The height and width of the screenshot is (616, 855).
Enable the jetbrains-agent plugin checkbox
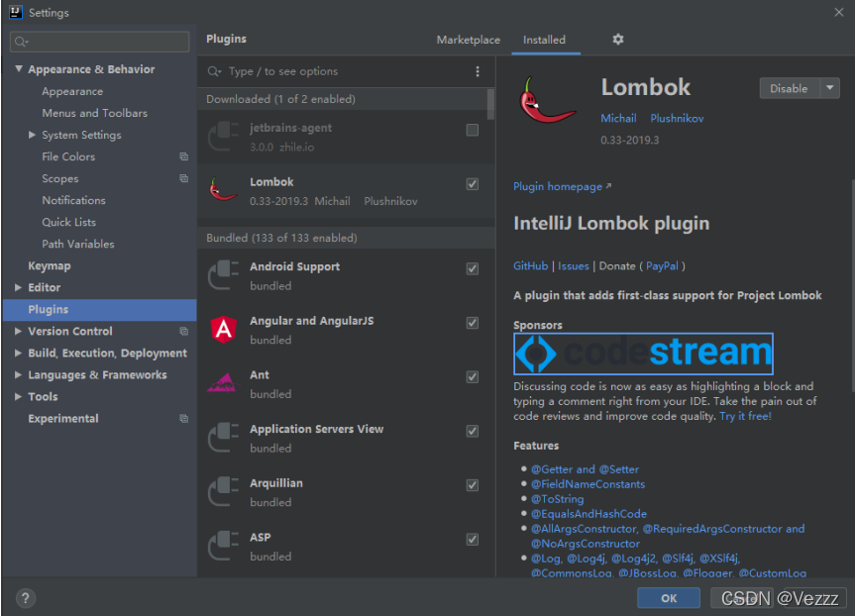[x=473, y=130]
